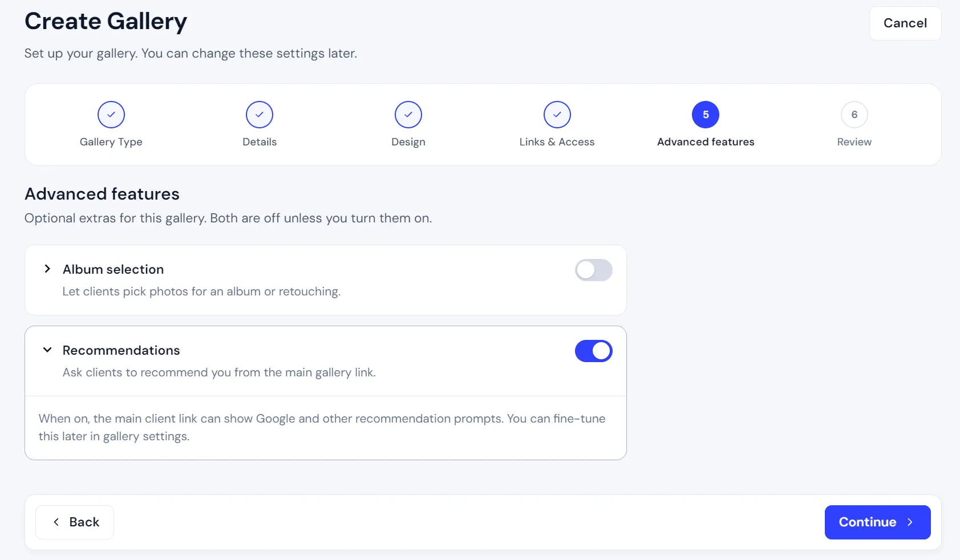Image resolution: width=960 pixels, height=560 pixels.
Task: Click the Design step checkmark circle
Action: click(408, 115)
